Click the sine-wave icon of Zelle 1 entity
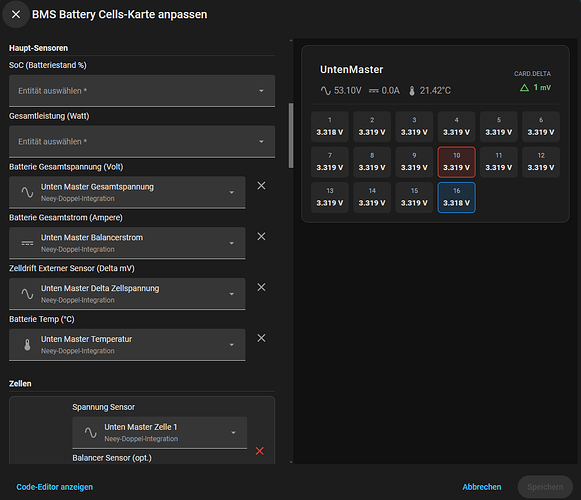581x500 pixels. tap(90, 433)
